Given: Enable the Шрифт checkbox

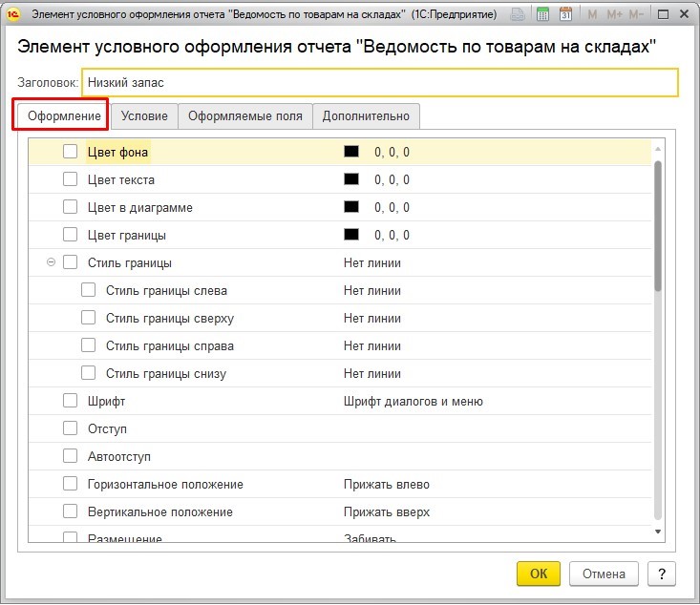Looking at the screenshot, I should pos(70,401).
